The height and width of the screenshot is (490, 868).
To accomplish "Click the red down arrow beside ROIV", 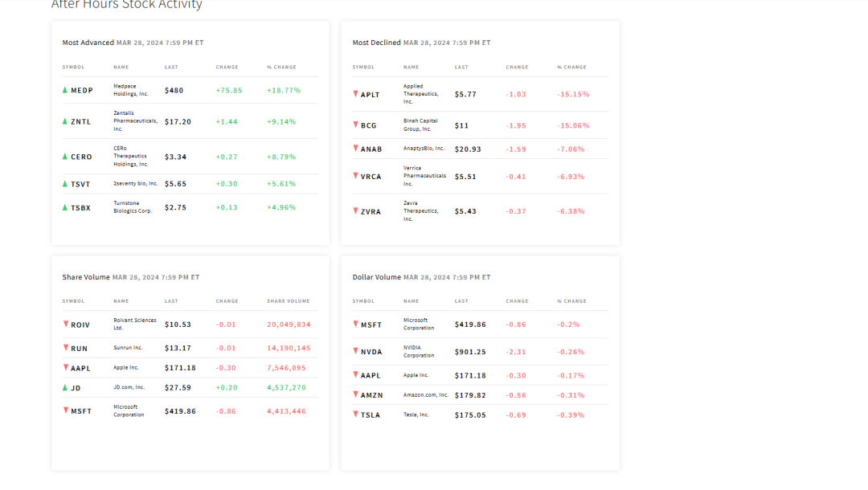I will pos(65,325).
